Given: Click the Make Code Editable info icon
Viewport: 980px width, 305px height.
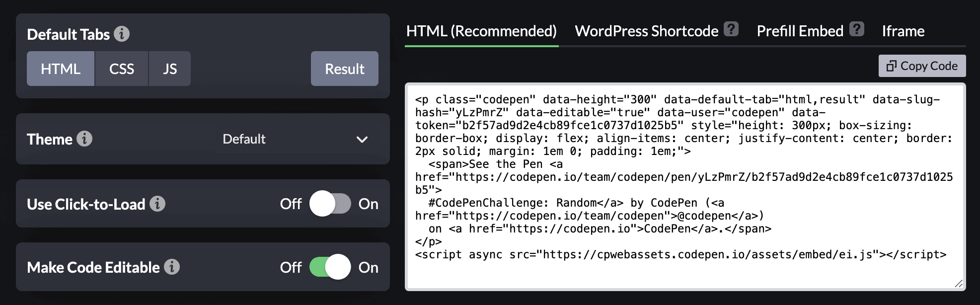Looking at the screenshot, I should 172,267.
